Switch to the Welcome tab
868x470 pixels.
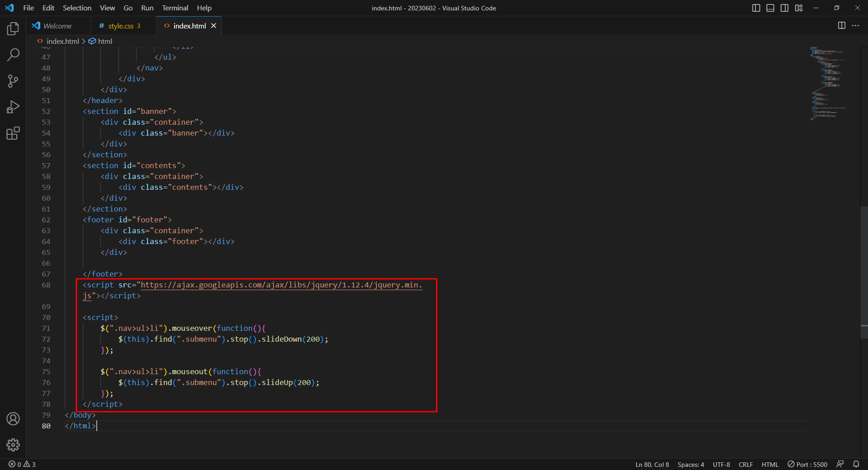coord(58,26)
